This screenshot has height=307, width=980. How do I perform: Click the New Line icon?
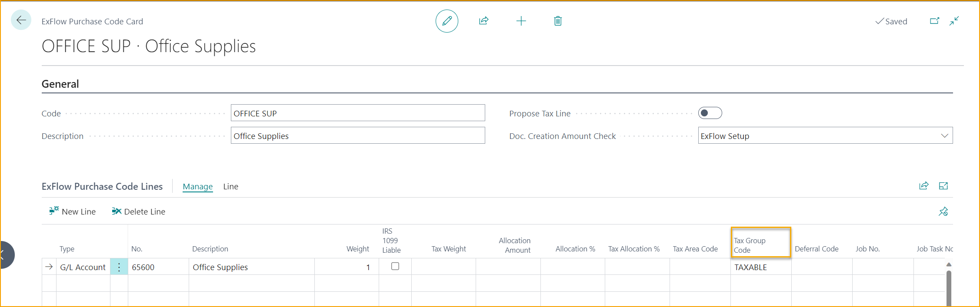point(54,211)
